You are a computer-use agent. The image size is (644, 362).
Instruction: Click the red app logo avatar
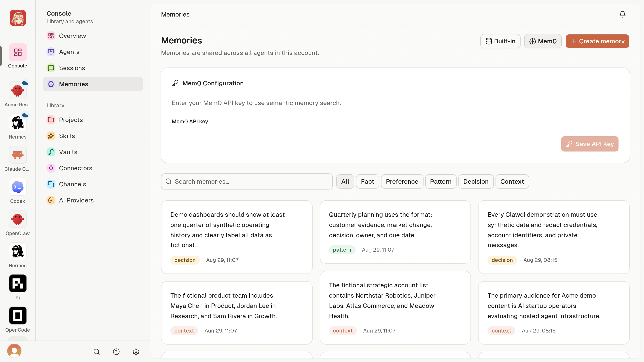click(x=17, y=18)
